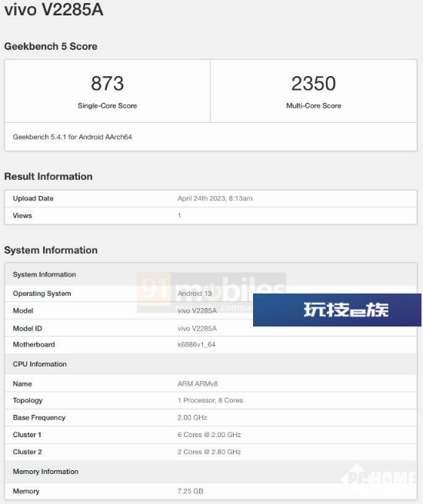423x504 pixels.
Task: Click the System Information table header row
Action: pyautogui.click(x=211, y=274)
